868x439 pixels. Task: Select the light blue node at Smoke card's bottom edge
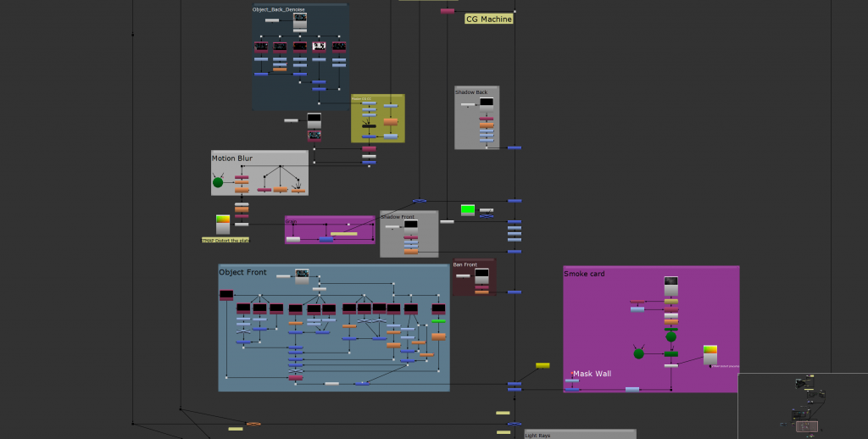click(632, 390)
